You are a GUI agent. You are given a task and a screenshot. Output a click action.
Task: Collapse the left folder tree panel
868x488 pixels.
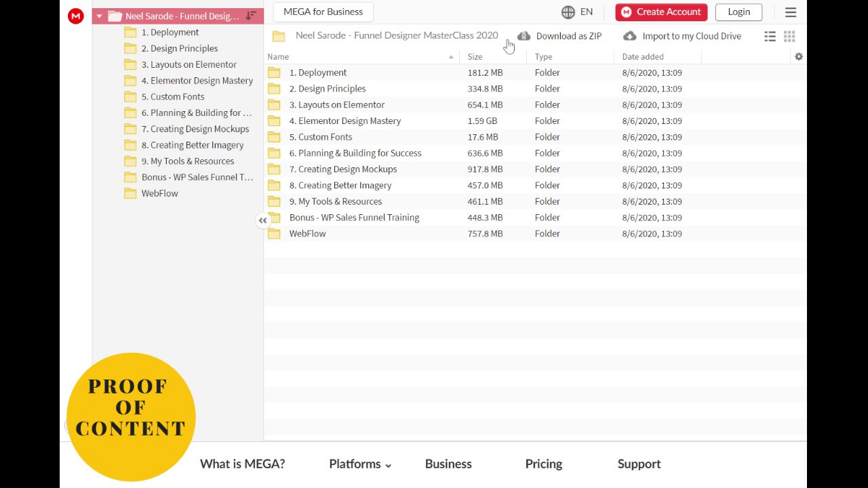pyautogui.click(x=262, y=220)
